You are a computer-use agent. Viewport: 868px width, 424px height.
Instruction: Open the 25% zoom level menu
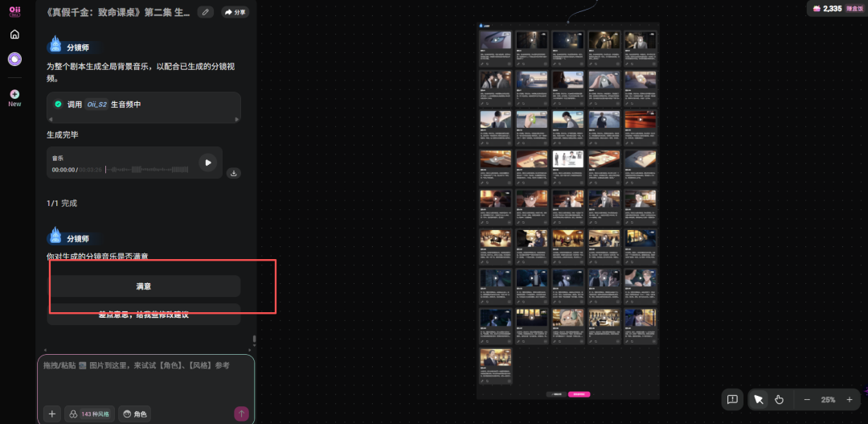pyautogui.click(x=828, y=400)
